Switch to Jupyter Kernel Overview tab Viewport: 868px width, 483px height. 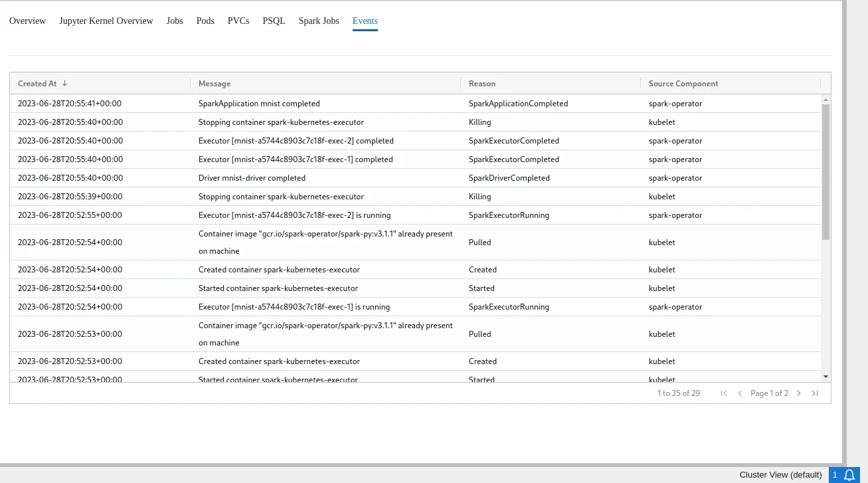click(x=106, y=21)
